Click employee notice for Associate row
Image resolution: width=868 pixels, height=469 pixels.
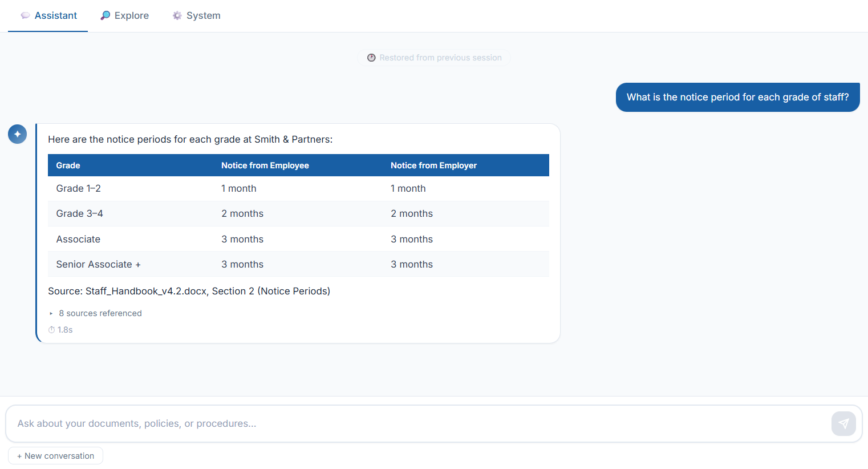(298, 239)
